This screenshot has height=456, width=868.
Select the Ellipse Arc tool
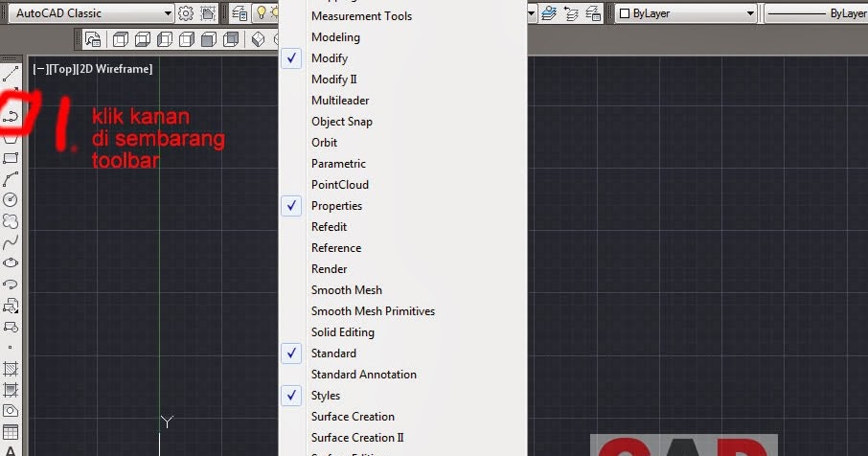11,284
